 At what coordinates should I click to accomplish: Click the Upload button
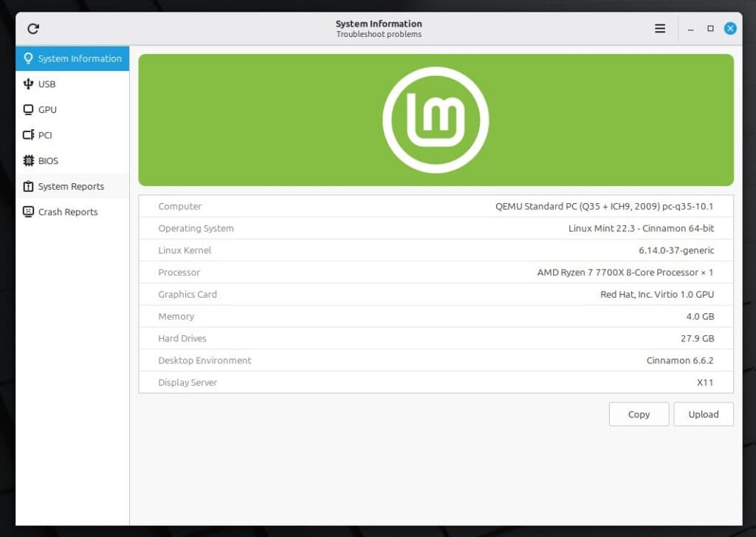[703, 414]
